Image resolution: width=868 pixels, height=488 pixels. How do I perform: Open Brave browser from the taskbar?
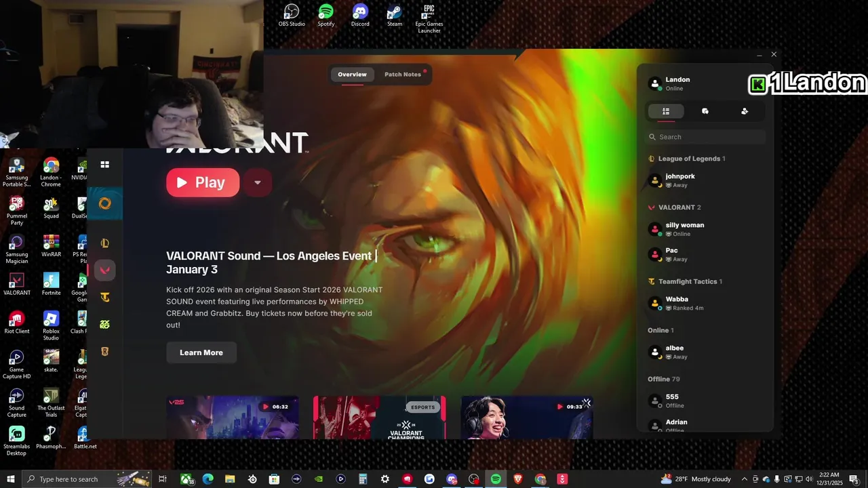(517, 479)
